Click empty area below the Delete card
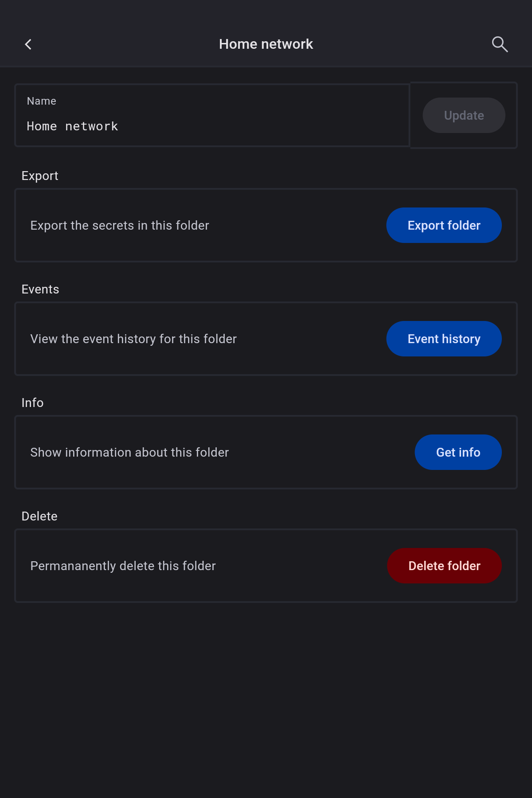 [x=266, y=700]
